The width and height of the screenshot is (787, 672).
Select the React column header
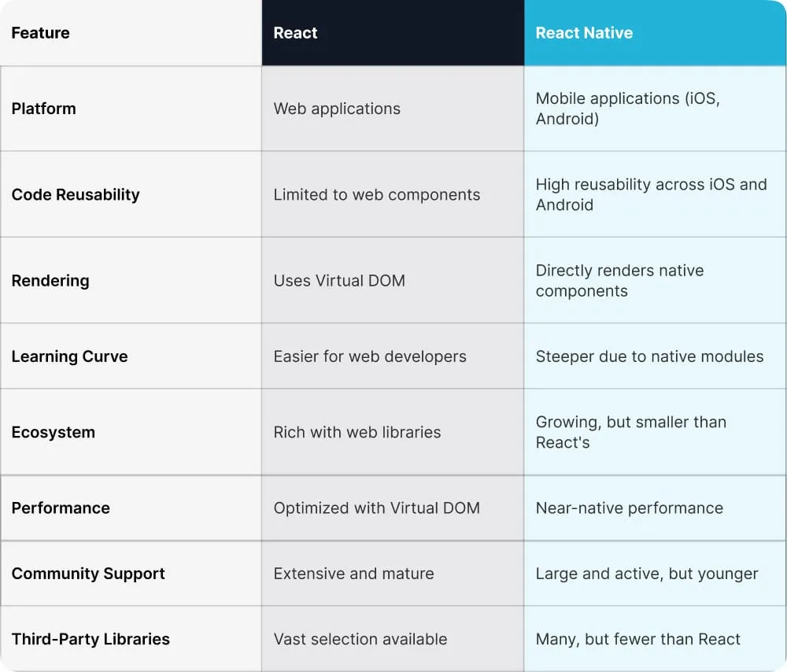(296, 33)
